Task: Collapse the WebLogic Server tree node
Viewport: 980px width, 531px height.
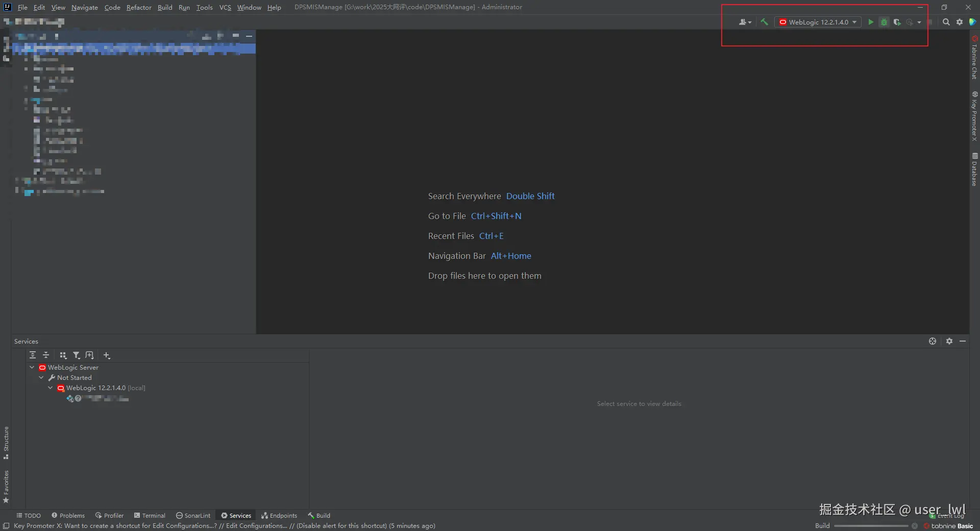Action: click(32, 367)
